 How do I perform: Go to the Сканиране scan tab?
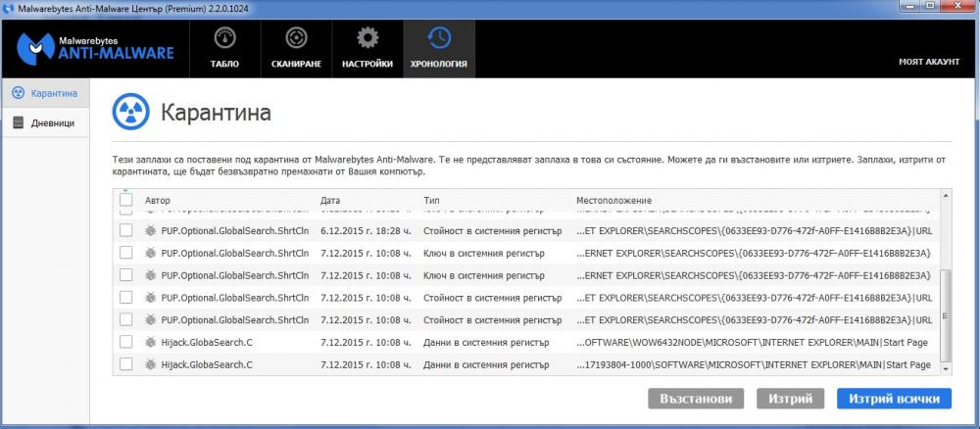click(296, 49)
